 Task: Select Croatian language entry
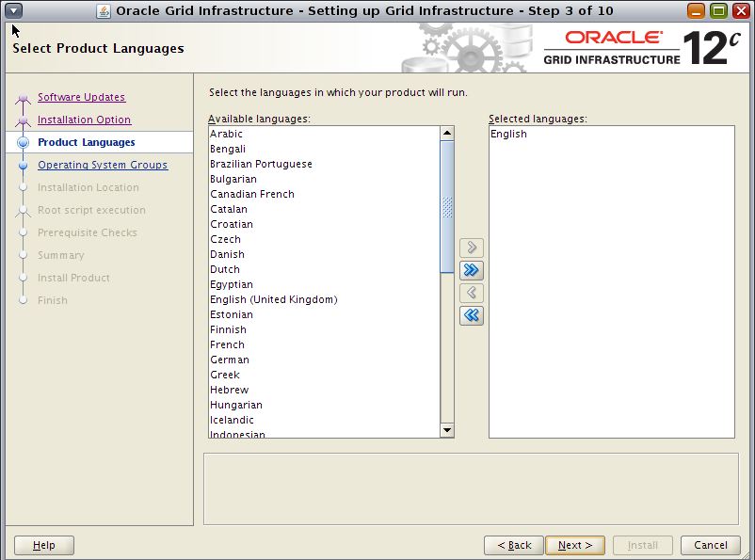[x=324, y=224]
